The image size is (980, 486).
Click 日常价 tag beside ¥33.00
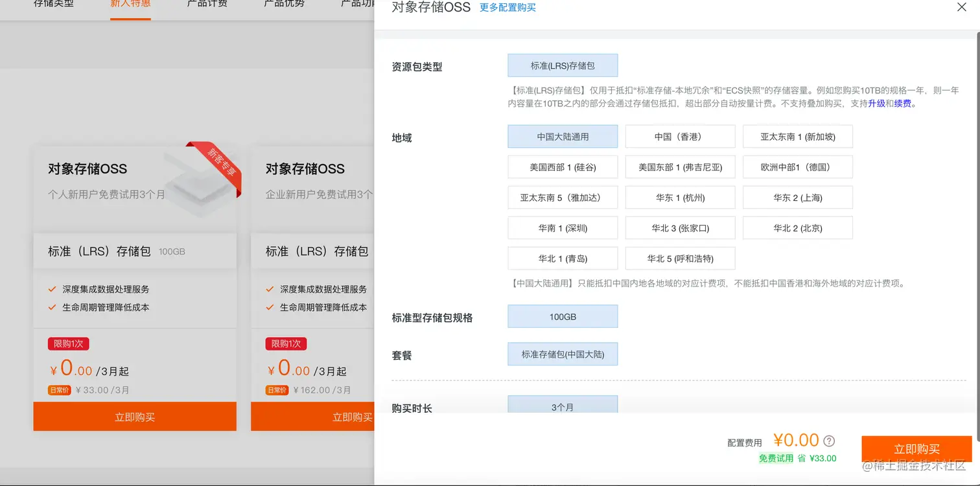point(59,390)
